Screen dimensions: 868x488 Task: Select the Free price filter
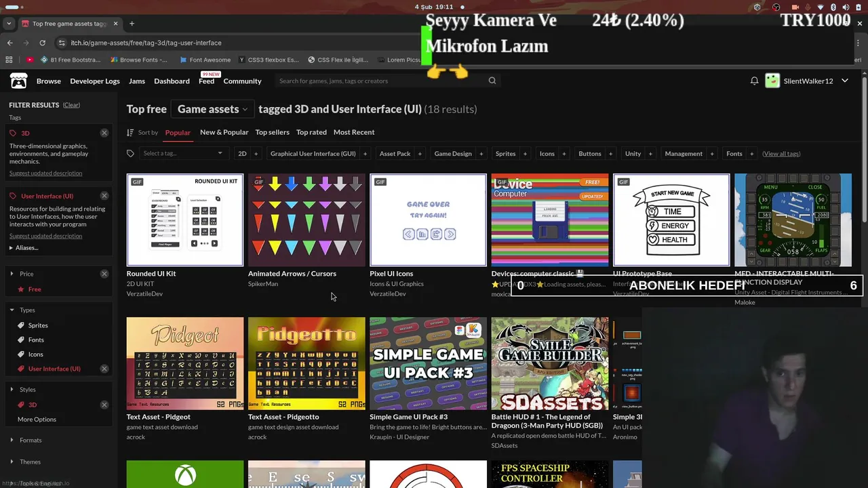click(35, 289)
